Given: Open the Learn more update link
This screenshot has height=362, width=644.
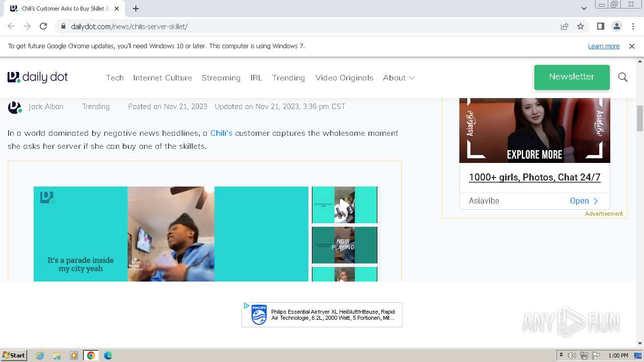Looking at the screenshot, I should coord(604,46).
